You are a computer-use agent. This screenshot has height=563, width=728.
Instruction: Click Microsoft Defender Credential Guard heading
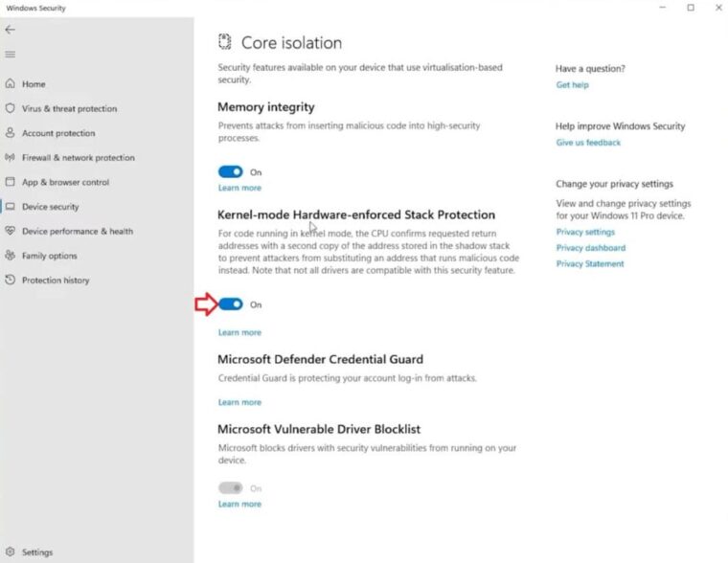pyautogui.click(x=320, y=359)
